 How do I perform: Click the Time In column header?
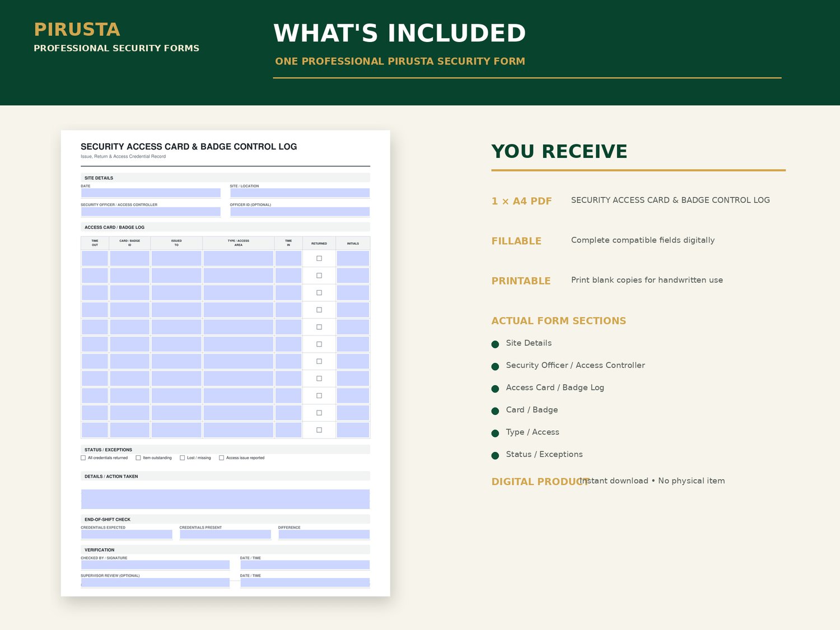[x=288, y=243]
